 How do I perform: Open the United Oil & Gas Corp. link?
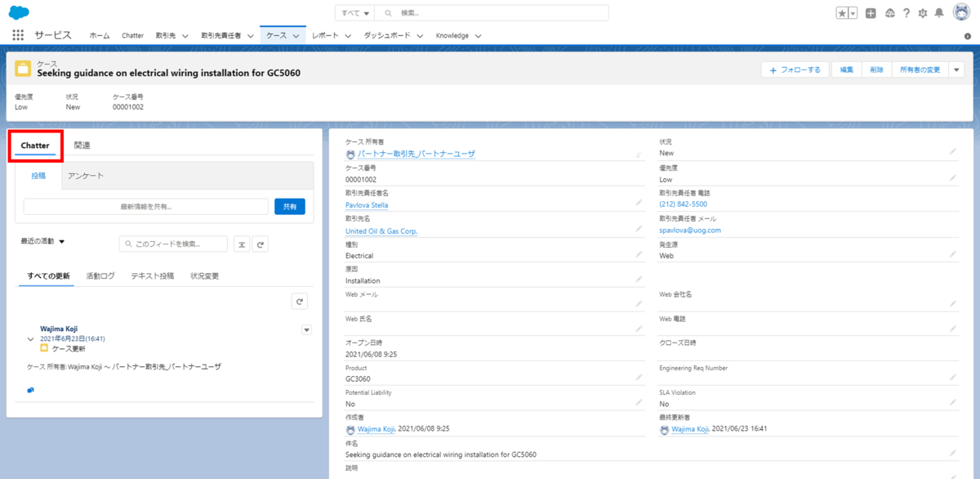(x=381, y=231)
